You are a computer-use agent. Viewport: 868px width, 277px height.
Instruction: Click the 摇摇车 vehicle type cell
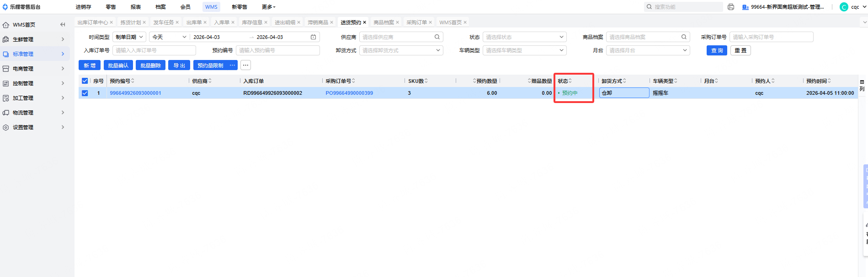pos(660,93)
